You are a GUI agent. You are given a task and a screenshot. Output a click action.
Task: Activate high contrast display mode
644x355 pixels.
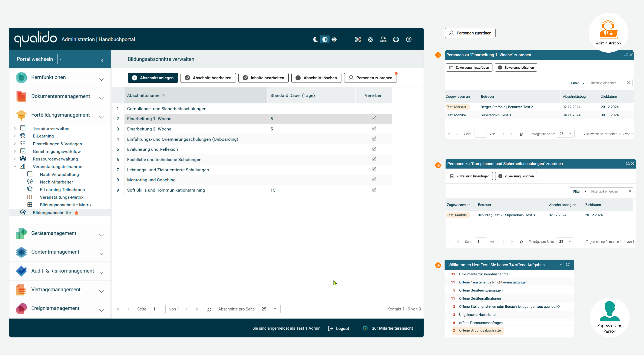325,39
